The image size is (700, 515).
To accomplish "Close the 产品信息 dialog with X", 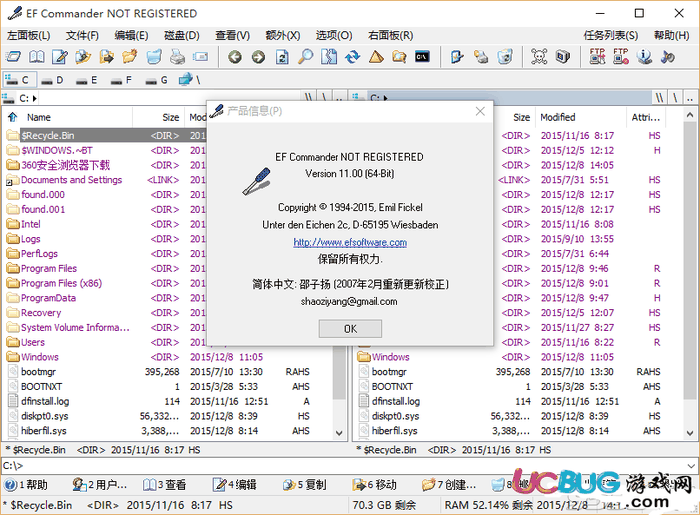I will [x=480, y=111].
